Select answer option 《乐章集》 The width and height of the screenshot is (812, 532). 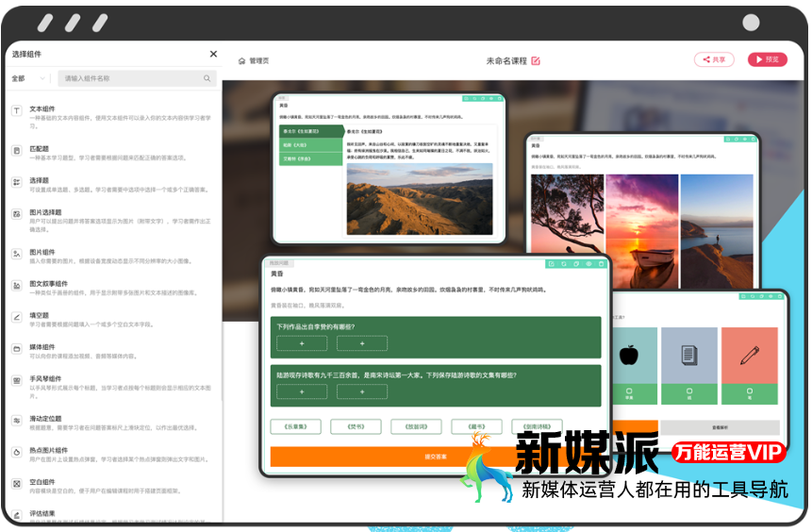click(296, 426)
